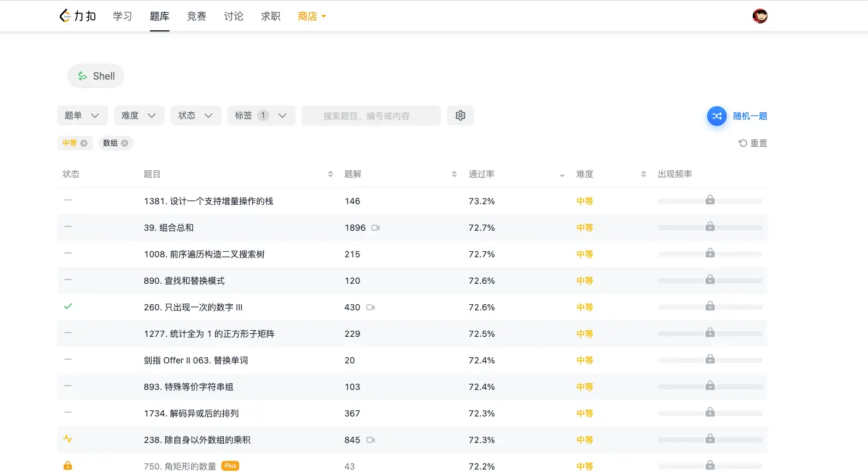The height and width of the screenshot is (472, 868).
Task: Click the 73.2% pass rate cell
Action: (x=481, y=201)
